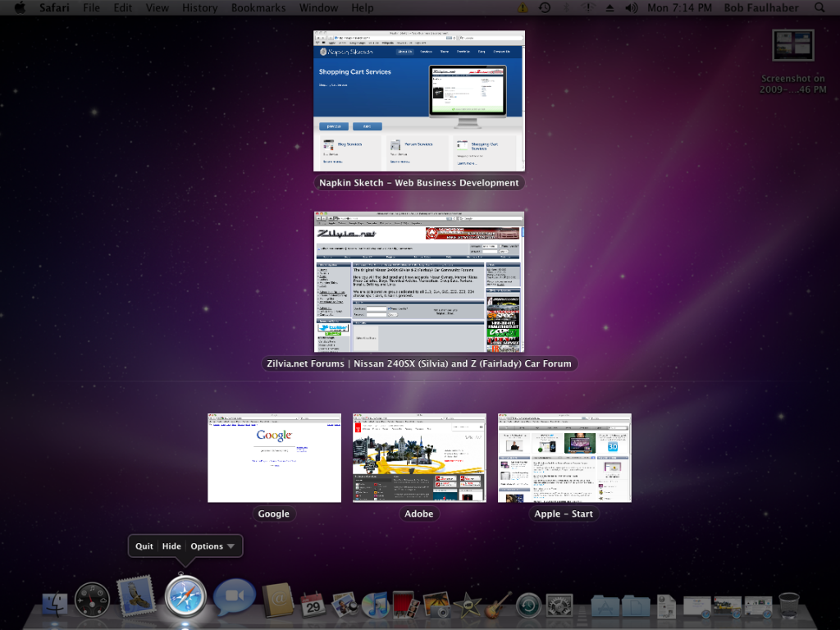The image size is (840, 630).
Task: Open Spotlight search magnifier in menu bar
Action: pyautogui.click(x=819, y=7)
